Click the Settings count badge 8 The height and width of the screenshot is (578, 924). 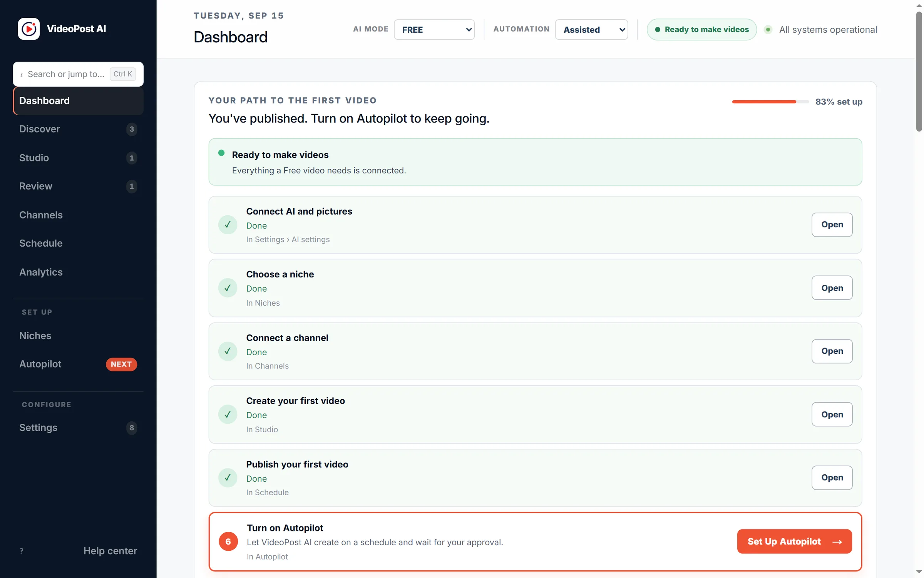132,428
